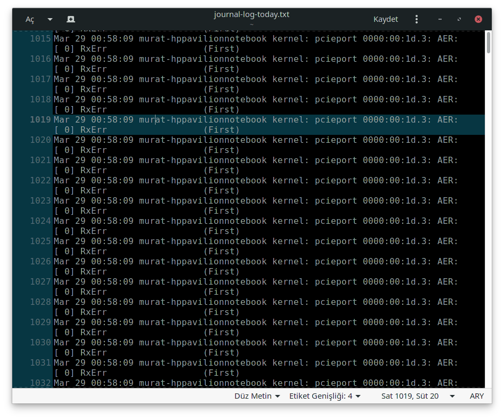Click line number 1019 in gutter

40,119
